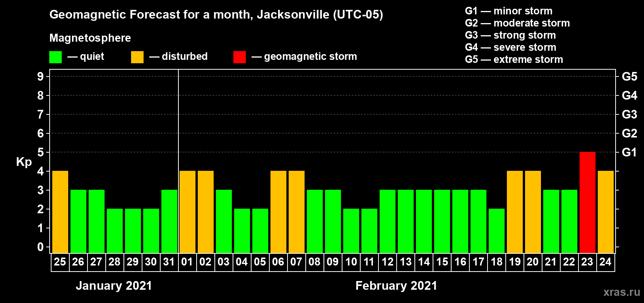The height and width of the screenshot is (303, 644).
Task: Click the '— geomagnetic storm' legend text
Action: [x=304, y=57]
